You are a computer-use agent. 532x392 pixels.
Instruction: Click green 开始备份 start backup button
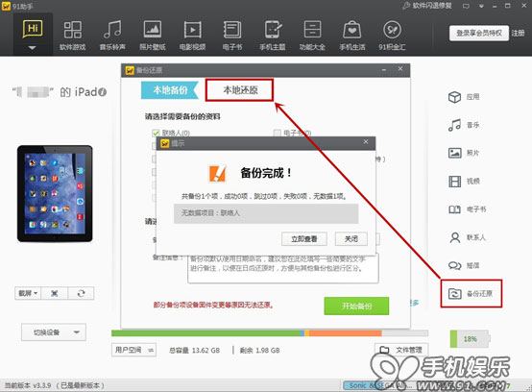pos(356,306)
